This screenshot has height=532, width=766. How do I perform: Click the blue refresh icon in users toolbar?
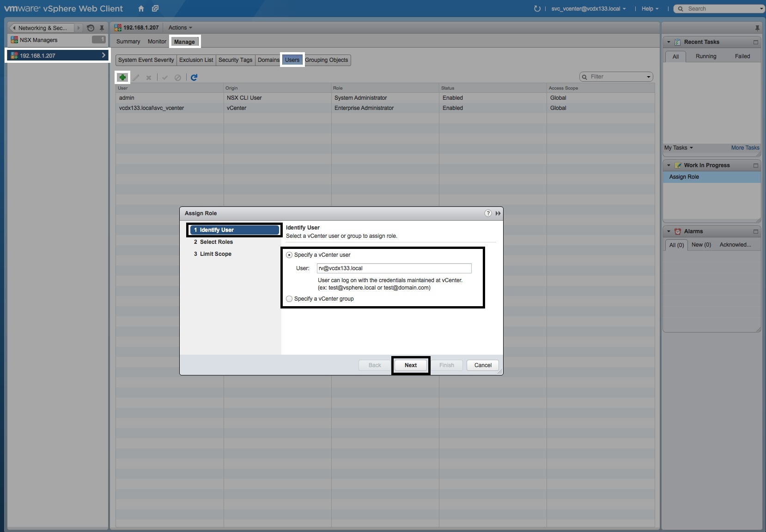click(x=194, y=77)
